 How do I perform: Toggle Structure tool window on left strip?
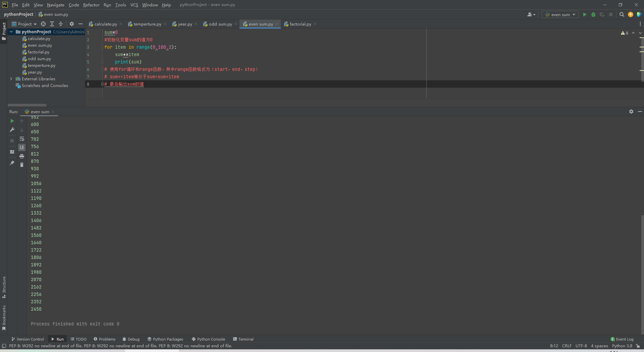click(x=4, y=287)
